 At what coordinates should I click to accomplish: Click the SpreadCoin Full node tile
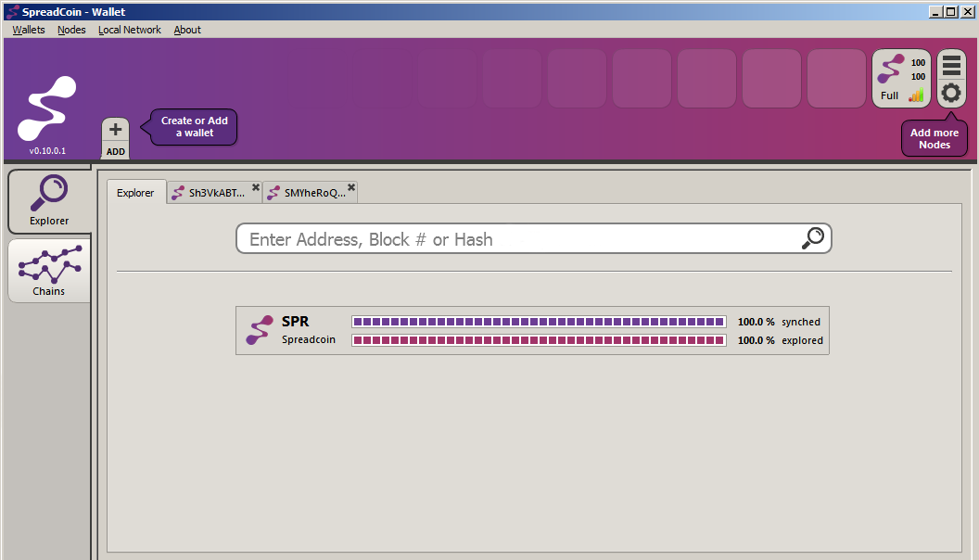[901, 79]
